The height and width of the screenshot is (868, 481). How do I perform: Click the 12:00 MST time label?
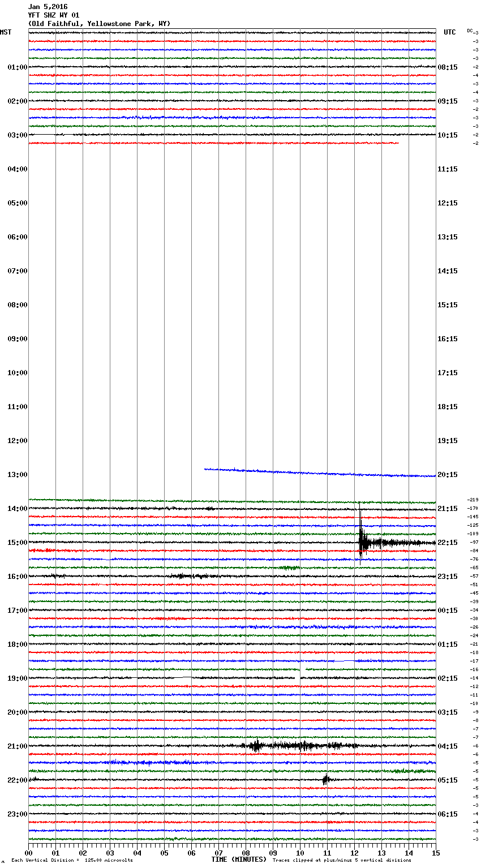click(18, 441)
